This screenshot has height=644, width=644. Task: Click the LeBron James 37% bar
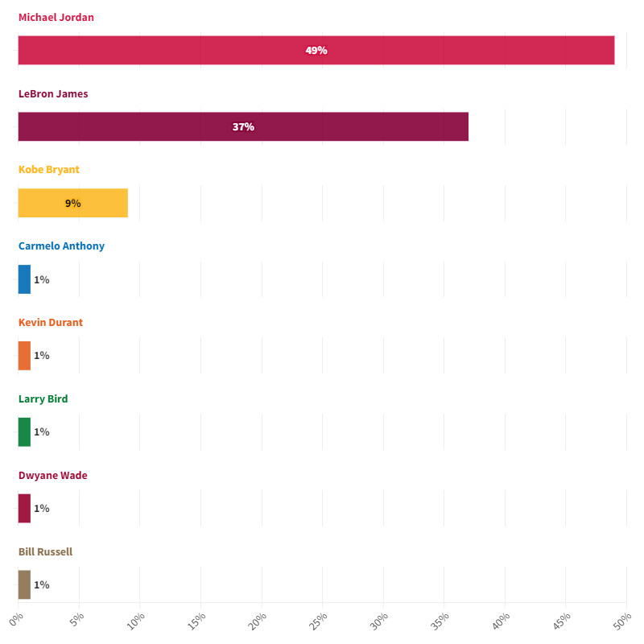pyautogui.click(x=243, y=126)
